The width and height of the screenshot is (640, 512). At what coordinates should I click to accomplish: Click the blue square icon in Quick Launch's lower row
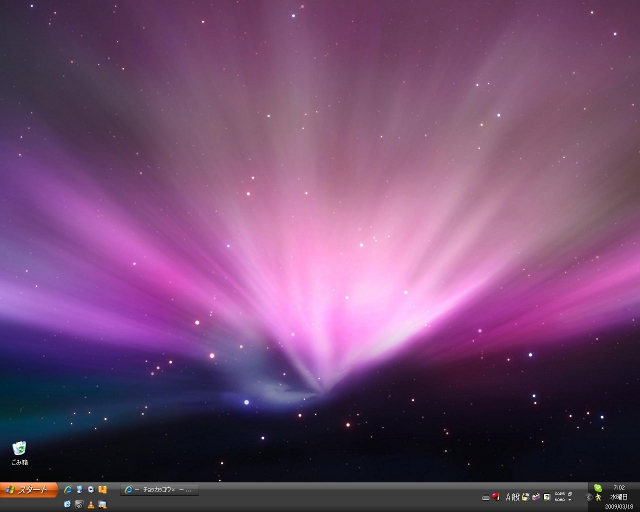click(67, 504)
